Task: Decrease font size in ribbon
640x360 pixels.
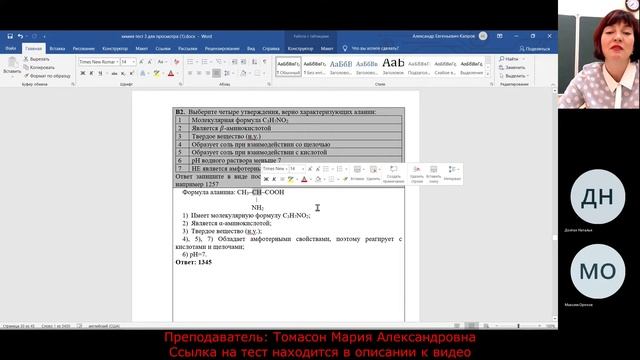Action: coord(150,62)
